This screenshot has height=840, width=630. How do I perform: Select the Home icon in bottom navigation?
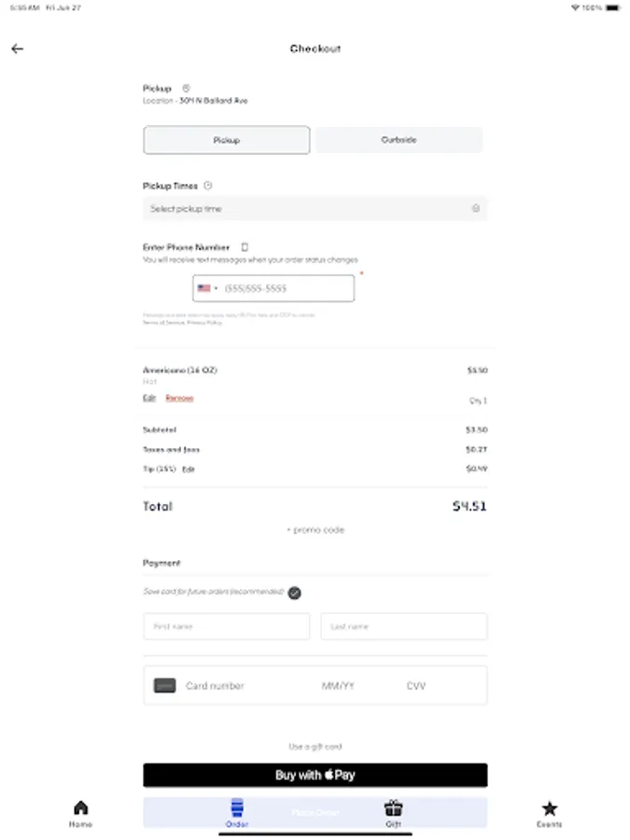pyautogui.click(x=80, y=808)
